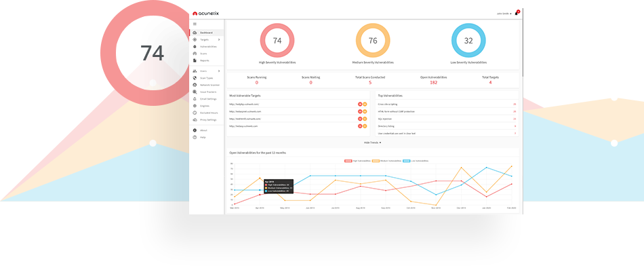Click red severity badge for testasp.vulnweb.com

point(360,126)
